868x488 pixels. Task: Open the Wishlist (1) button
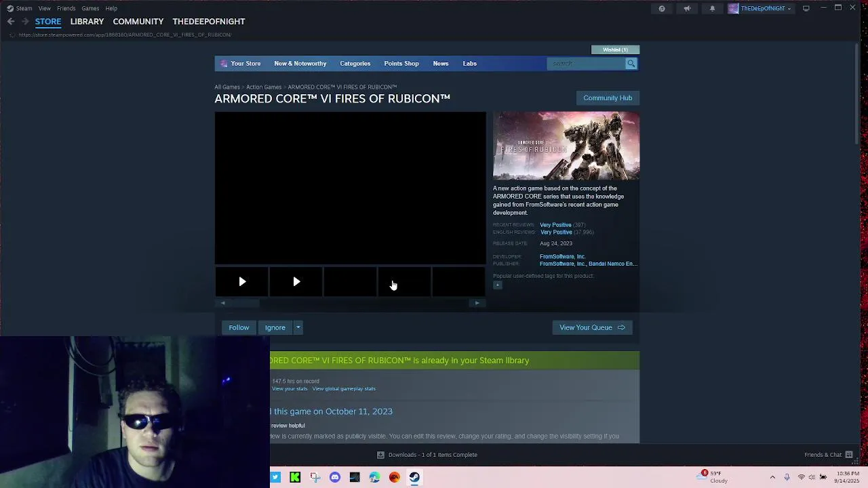click(616, 49)
